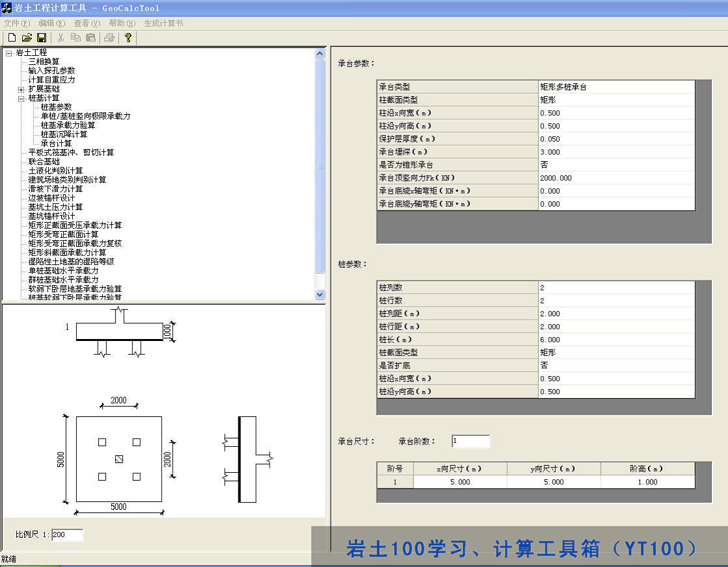Screen dimensions: 728x567
Task: Select 矩形斜截面承载力计算 tree item
Action: 67,253
